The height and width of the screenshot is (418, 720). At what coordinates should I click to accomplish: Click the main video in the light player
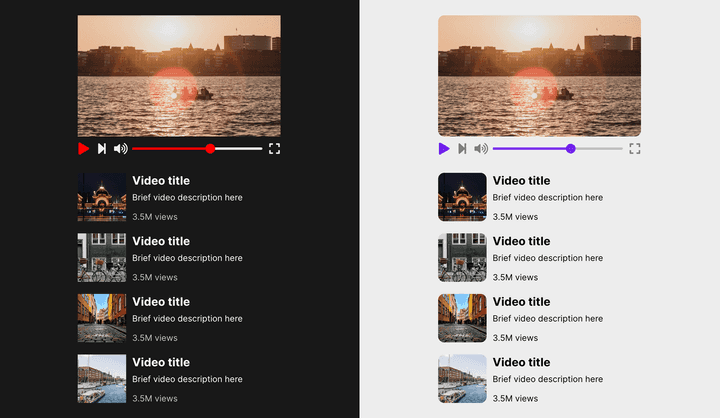tap(539, 75)
